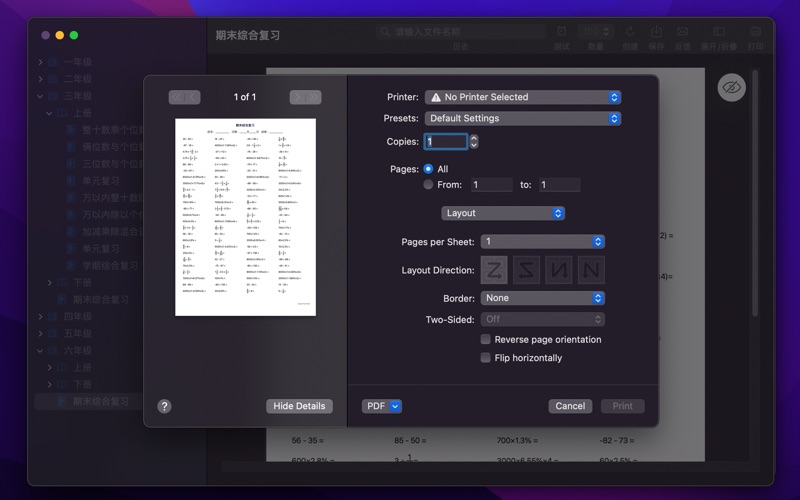
Task: Open the Pages per Sheet dropdown
Action: 542,242
